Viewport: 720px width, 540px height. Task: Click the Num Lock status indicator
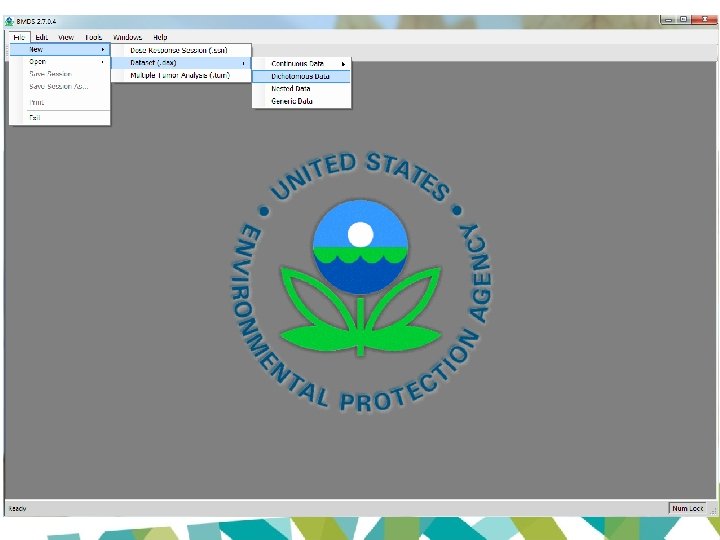coord(687,508)
